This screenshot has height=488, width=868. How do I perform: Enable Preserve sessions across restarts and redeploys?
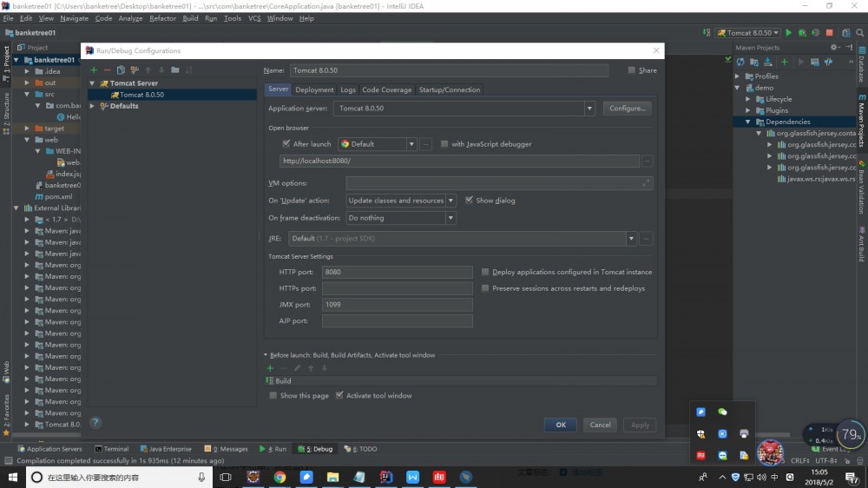(485, 288)
